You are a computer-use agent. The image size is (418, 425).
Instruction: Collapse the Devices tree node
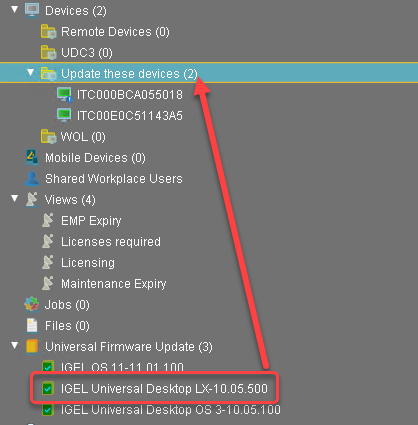(x=15, y=9)
